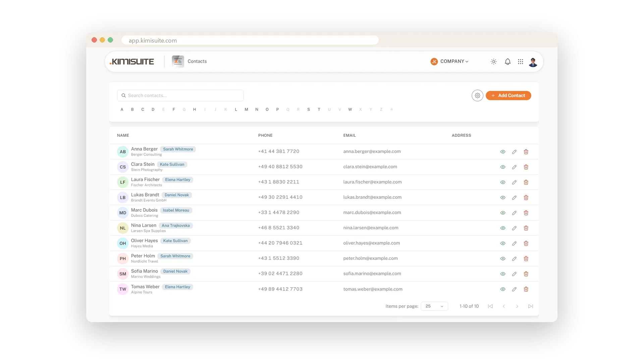Expand the COMPANY switcher dropdown
This screenshot has height=362, width=644.
(449, 61)
